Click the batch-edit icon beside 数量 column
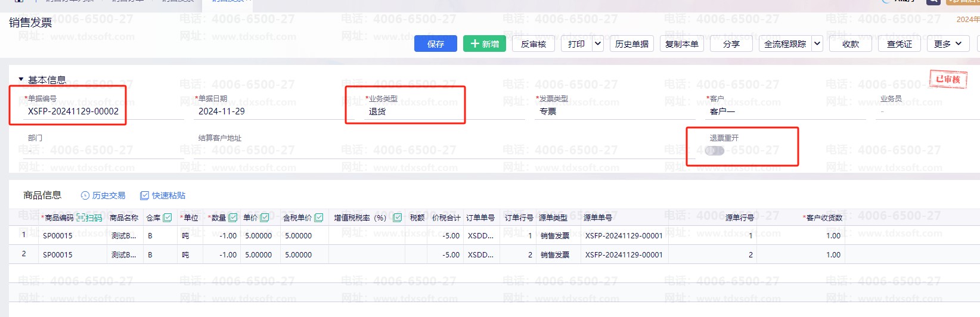 click(x=233, y=218)
